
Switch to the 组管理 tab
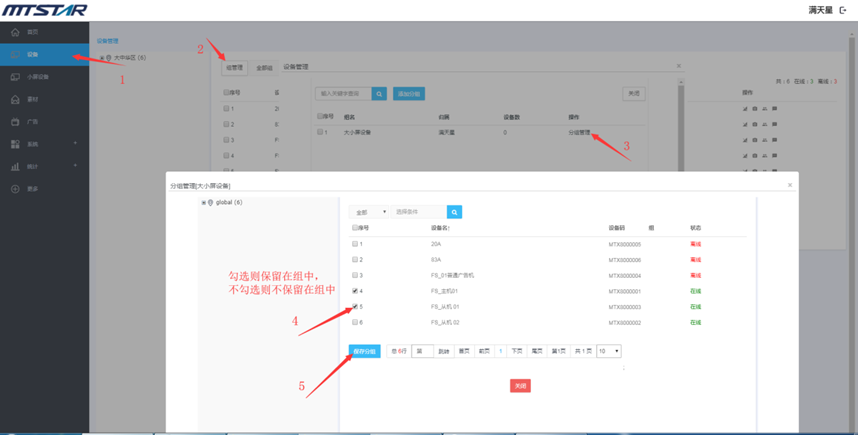tap(234, 68)
